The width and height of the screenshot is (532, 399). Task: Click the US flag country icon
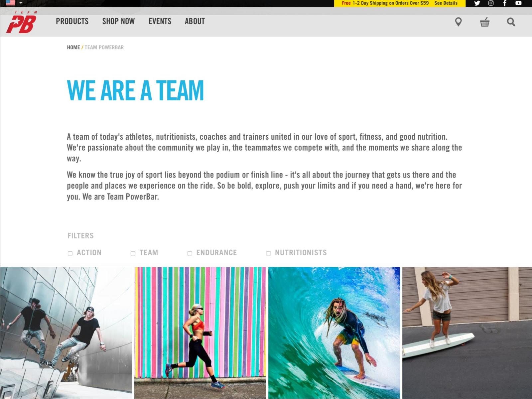pyautogui.click(x=11, y=3)
